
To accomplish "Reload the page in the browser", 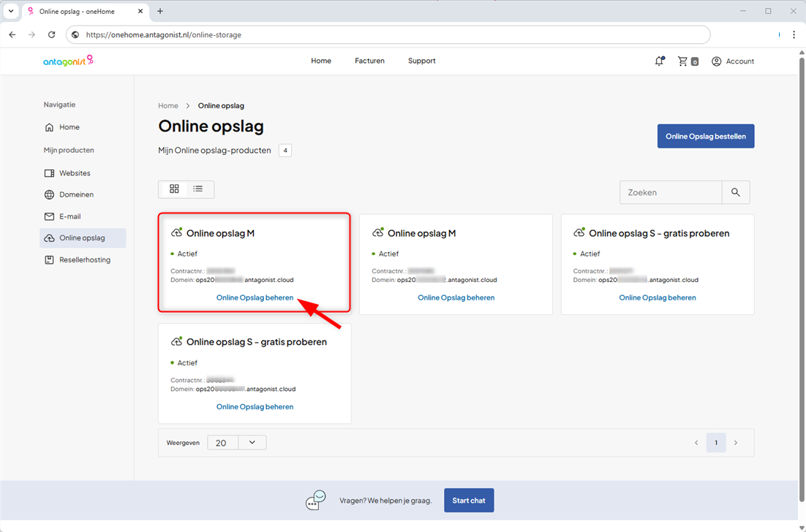I will [51, 35].
